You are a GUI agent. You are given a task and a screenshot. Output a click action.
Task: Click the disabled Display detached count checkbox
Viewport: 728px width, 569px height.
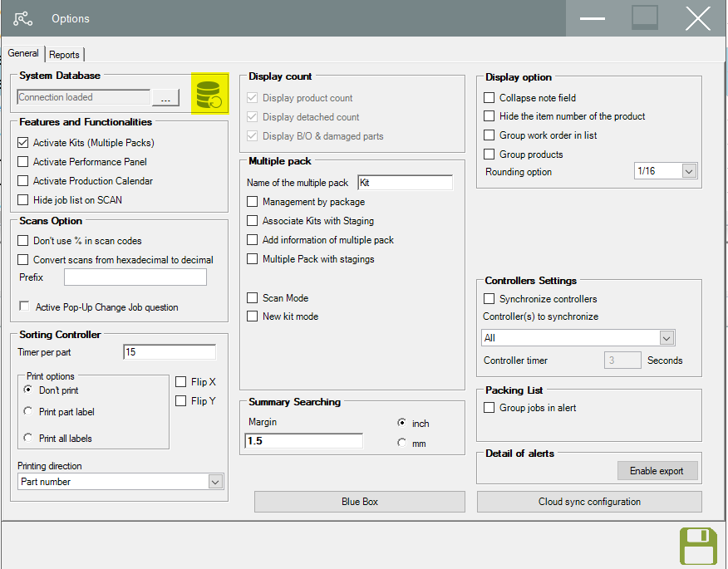252,117
